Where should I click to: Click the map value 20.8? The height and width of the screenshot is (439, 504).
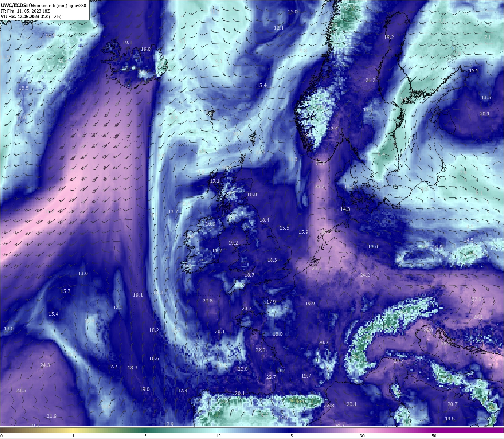coord(208,301)
